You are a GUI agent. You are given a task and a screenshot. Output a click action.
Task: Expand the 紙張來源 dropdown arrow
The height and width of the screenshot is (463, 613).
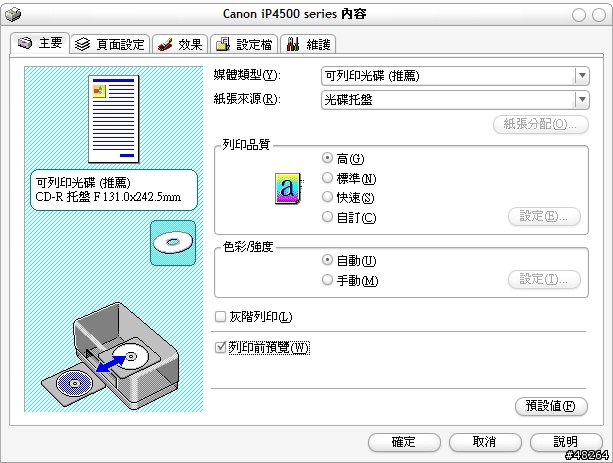point(582,100)
